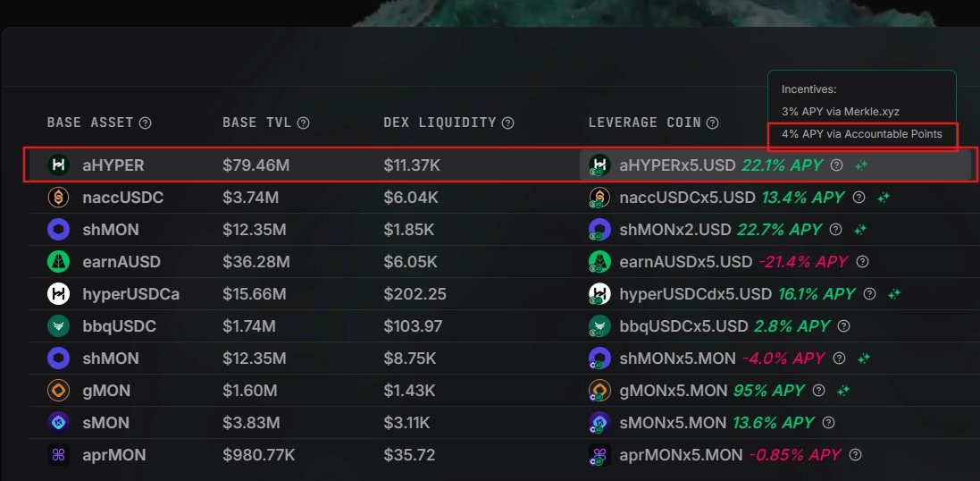
Task: Click the $11.37K DEX liquidity value
Action: [x=412, y=165]
